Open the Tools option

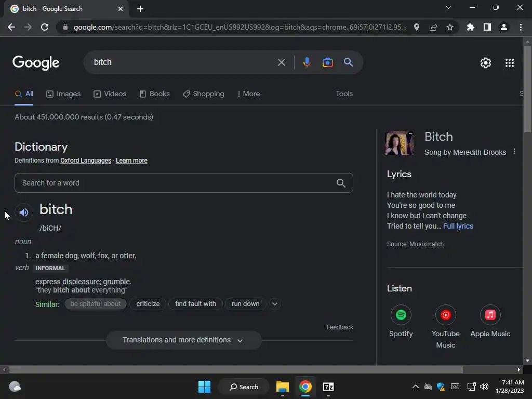click(344, 94)
